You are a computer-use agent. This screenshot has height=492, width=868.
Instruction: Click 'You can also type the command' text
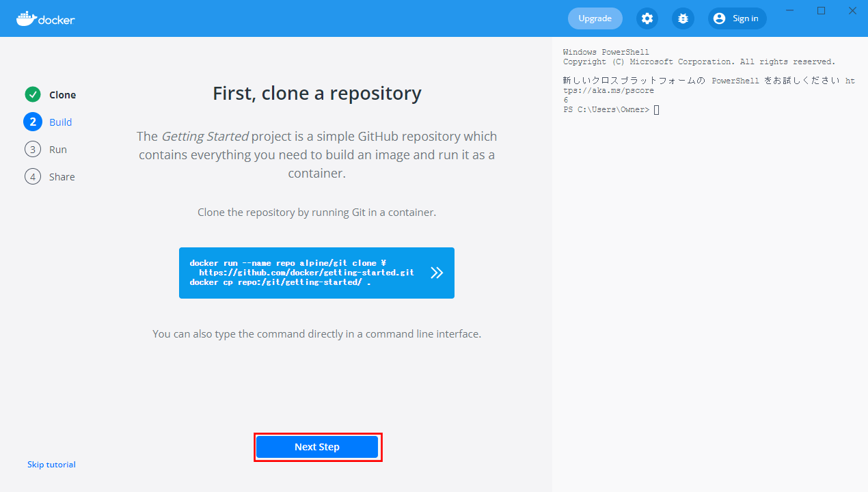pos(316,334)
